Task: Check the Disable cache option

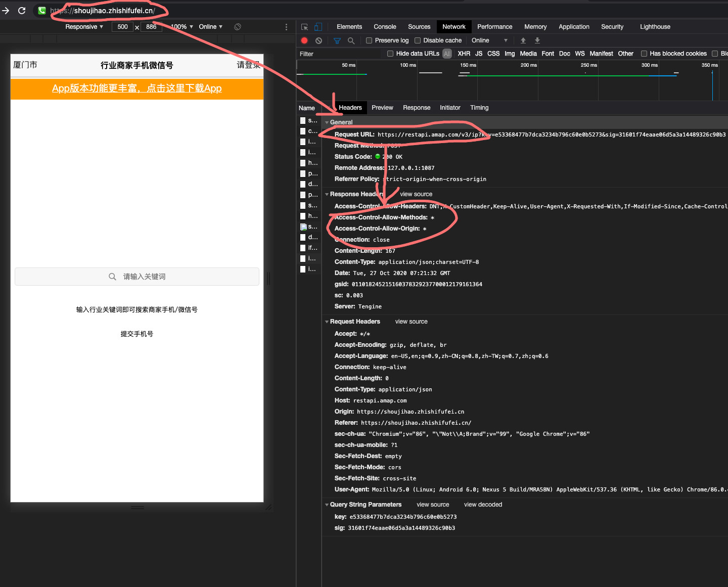Action: coord(418,40)
